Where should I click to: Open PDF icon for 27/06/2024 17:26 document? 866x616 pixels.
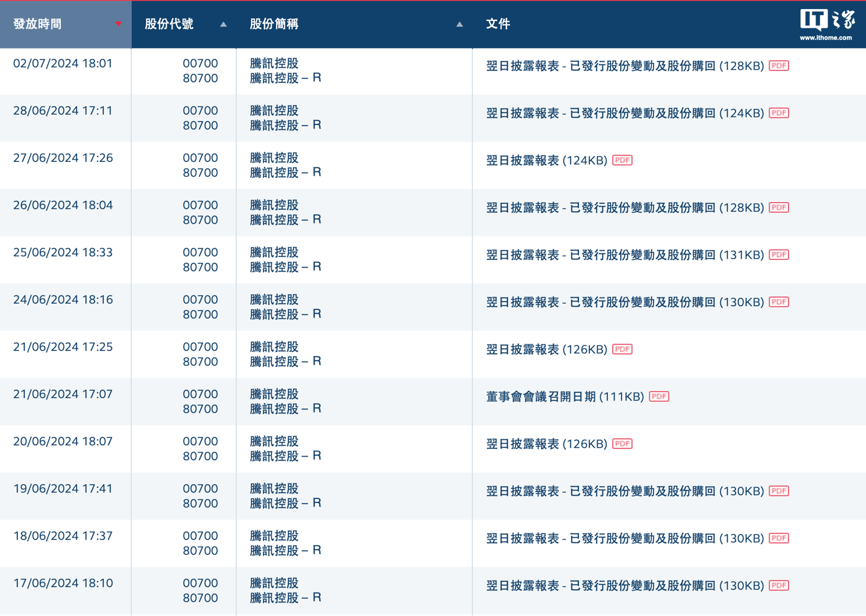(622, 160)
